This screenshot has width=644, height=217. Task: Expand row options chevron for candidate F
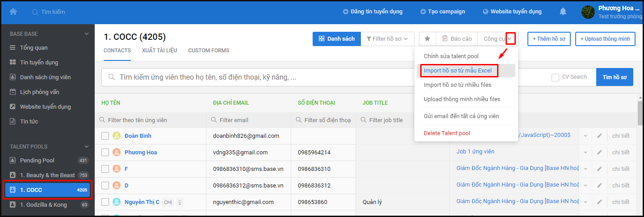point(585,169)
